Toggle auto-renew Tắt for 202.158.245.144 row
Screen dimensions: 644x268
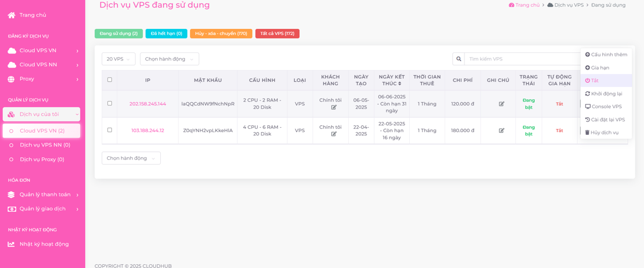(x=559, y=104)
